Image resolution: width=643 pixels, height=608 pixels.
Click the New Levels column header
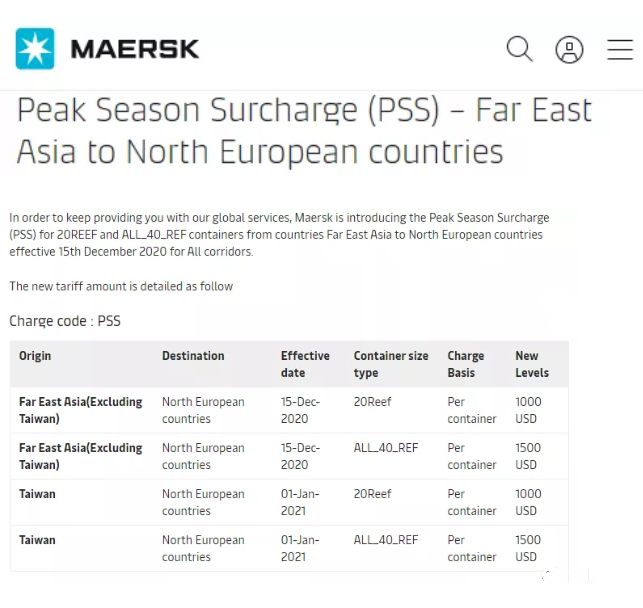point(531,364)
